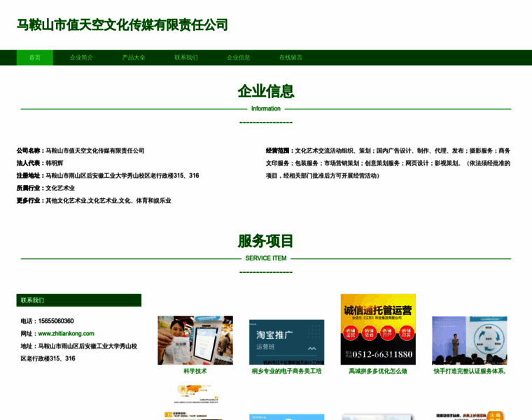532x420 pixels.
Task: Select the 公司名称 value in company info
Action: (95, 150)
